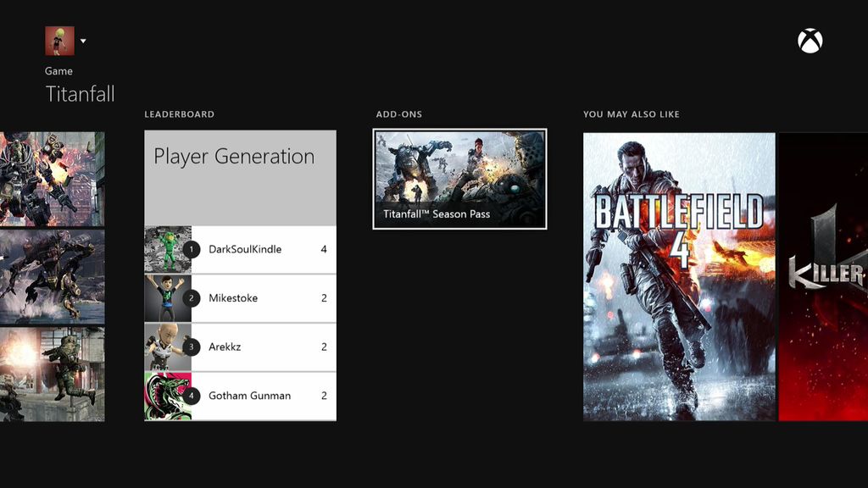868x488 pixels.
Task: Select the Titanfall game title
Action: 81,94
